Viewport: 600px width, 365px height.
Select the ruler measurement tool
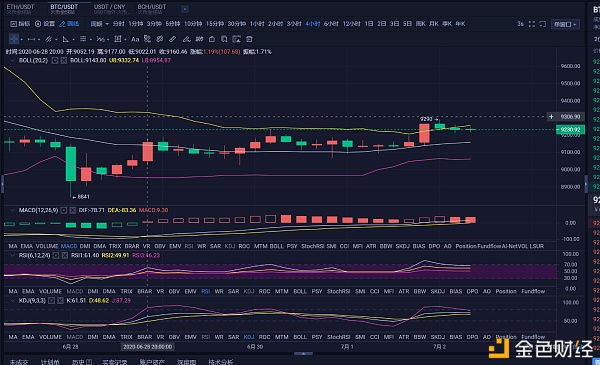173,39
